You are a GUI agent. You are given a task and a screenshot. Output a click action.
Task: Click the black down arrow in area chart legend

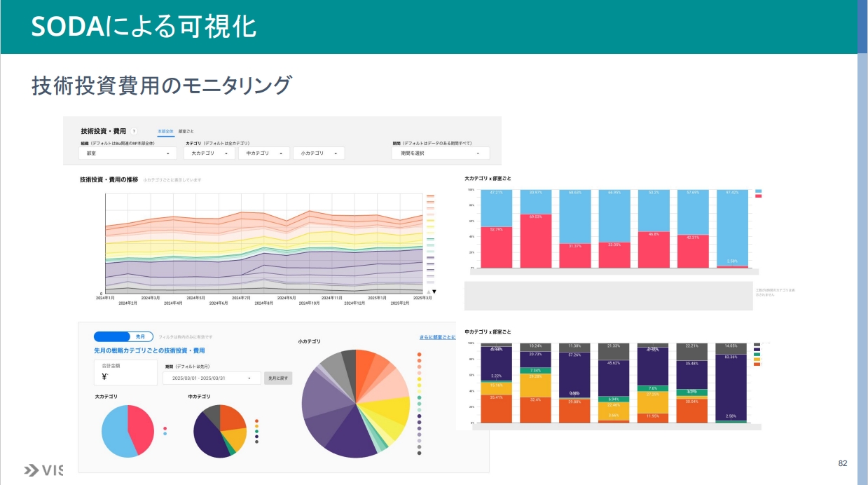(434, 292)
